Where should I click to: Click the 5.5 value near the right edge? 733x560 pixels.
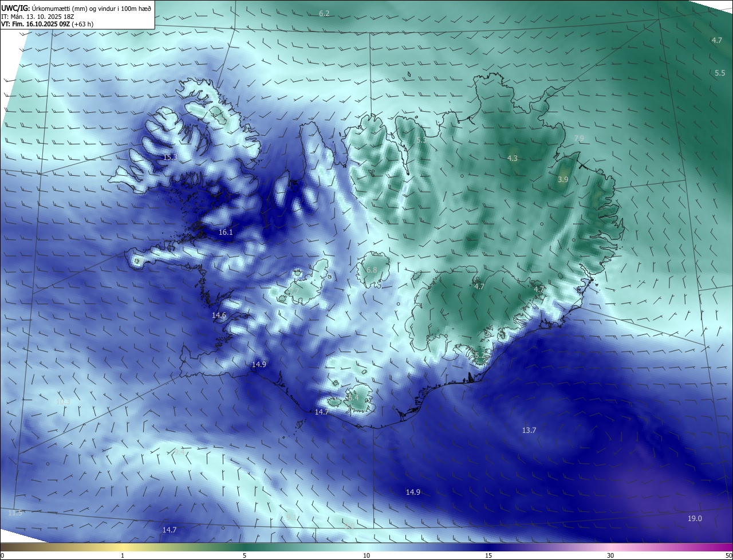(720, 73)
